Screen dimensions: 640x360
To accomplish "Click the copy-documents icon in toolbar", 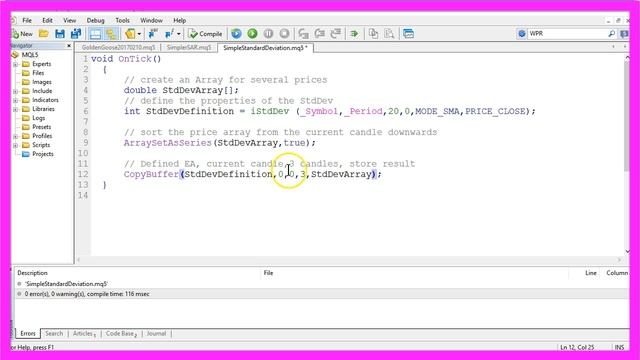I will coord(373,34).
